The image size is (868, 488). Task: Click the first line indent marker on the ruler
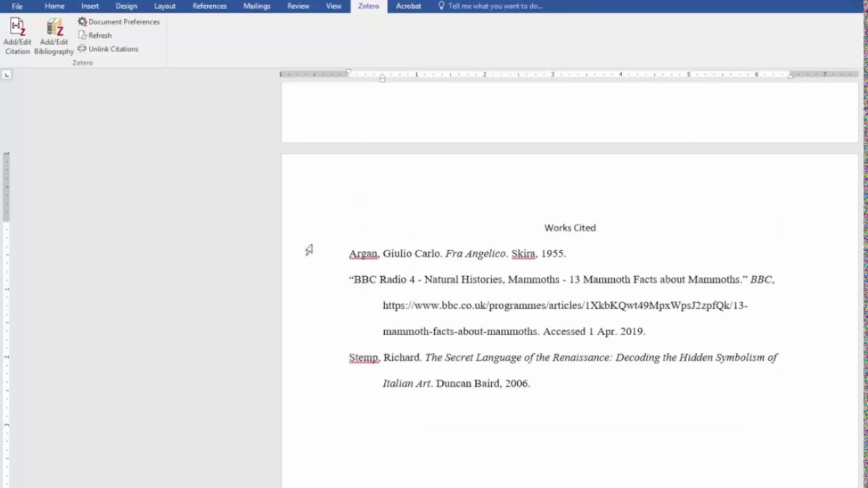(x=349, y=72)
